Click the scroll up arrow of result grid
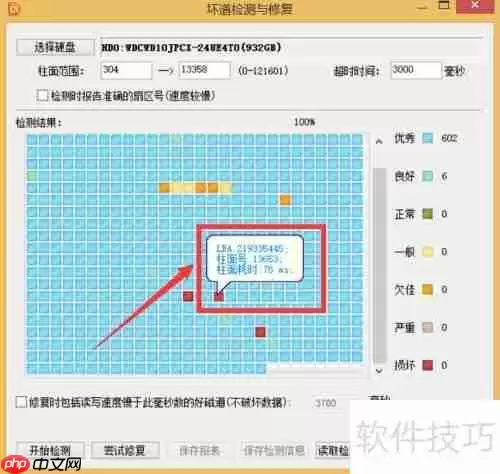Image resolution: width=500 pixels, height=474 pixels. [379, 142]
